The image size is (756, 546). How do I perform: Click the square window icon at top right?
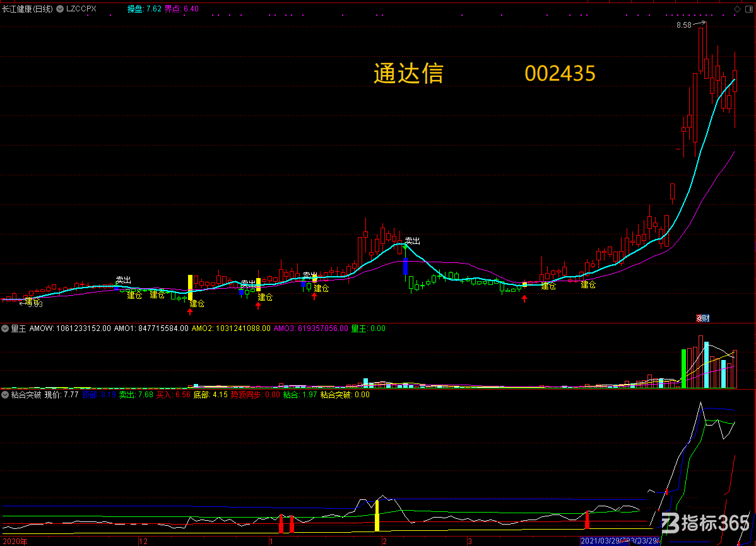point(749,9)
